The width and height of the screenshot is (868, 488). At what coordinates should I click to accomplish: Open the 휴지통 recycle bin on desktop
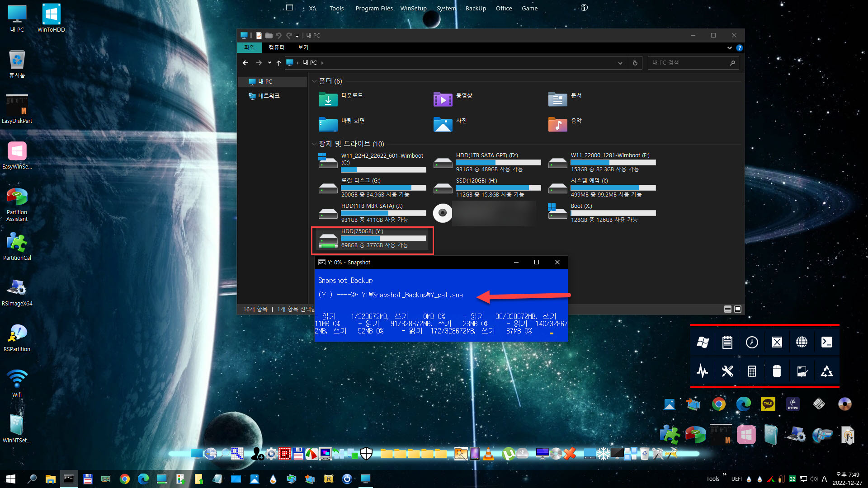point(17,64)
